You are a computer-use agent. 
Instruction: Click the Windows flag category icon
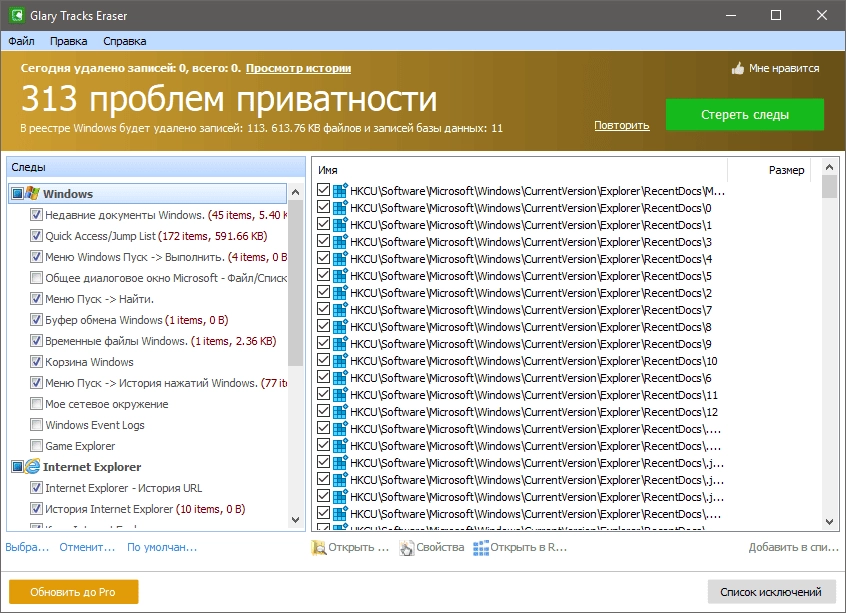pos(32,193)
